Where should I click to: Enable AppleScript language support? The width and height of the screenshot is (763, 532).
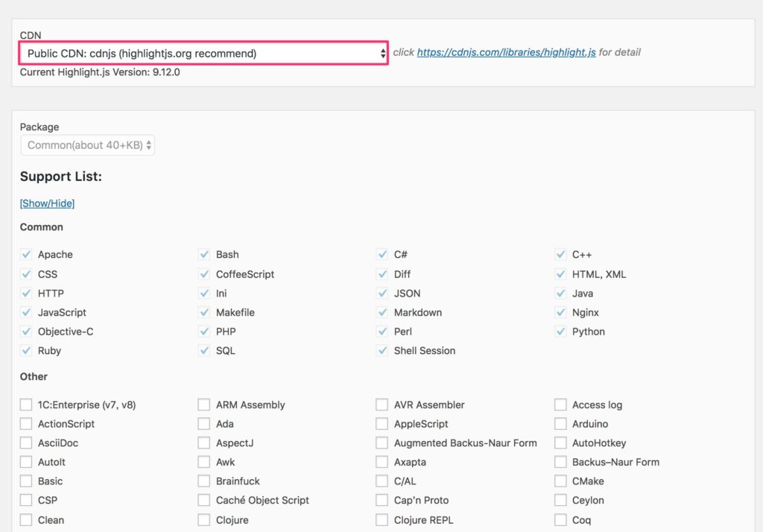coord(382,423)
